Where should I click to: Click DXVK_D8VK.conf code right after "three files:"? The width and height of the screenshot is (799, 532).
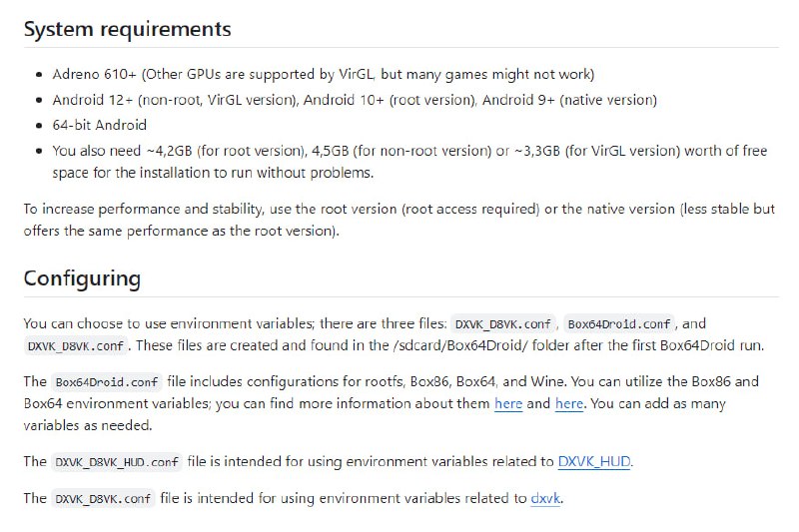pyautogui.click(x=503, y=324)
